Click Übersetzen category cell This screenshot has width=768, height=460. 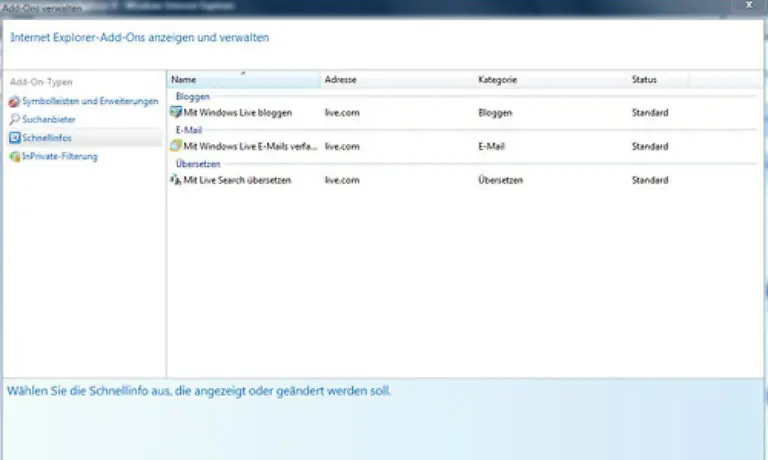point(501,180)
